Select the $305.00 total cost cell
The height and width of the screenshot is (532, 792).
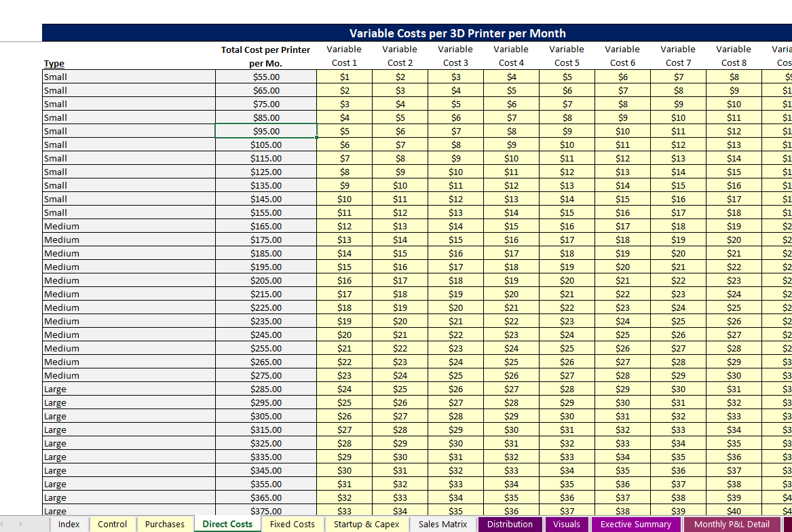pos(266,417)
